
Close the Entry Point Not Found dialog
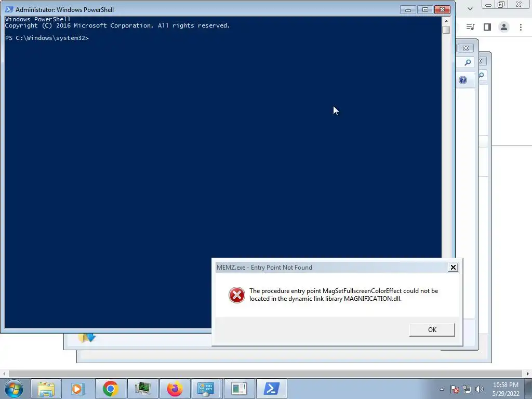[453, 268]
